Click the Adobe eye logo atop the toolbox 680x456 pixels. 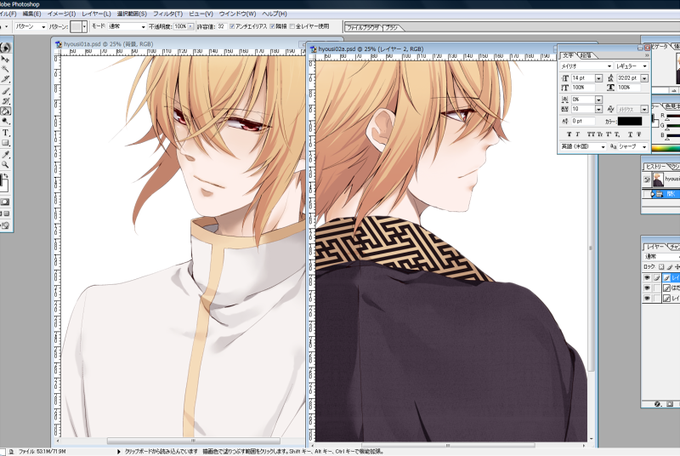point(5,47)
